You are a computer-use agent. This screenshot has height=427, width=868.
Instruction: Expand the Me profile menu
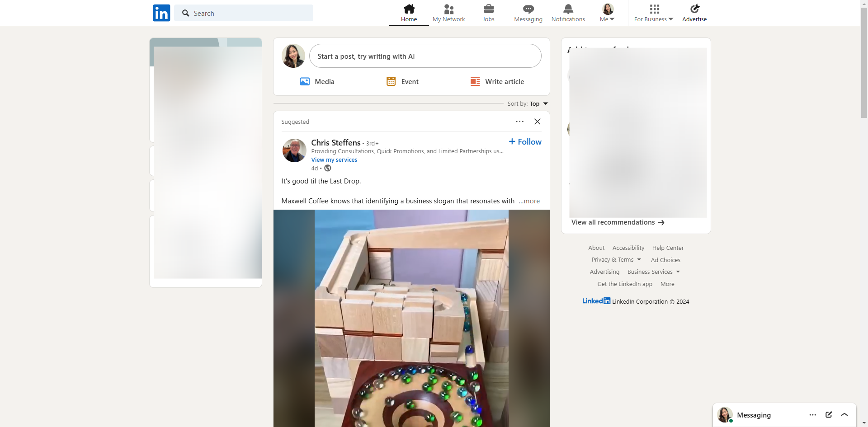pos(607,13)
